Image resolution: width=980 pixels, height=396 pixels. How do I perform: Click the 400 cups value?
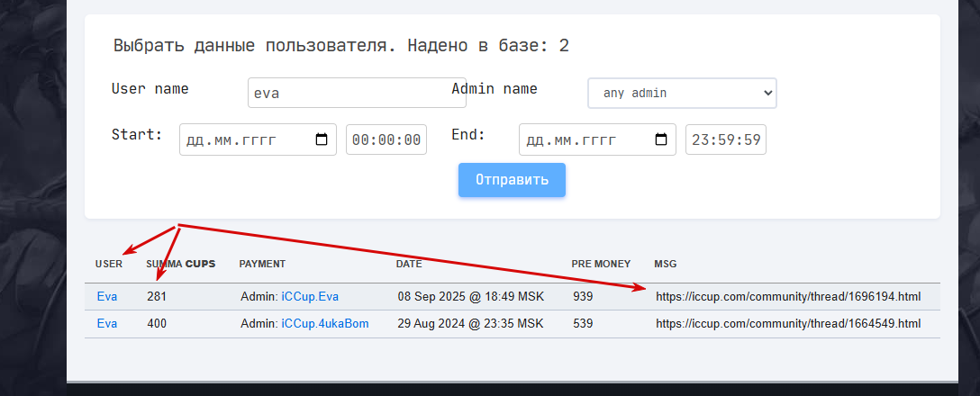[157, 323]
